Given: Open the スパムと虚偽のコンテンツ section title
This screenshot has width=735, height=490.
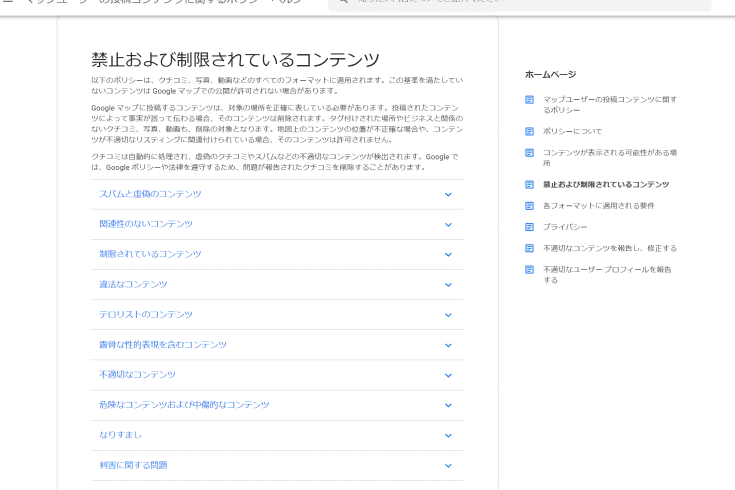Looking at the screenshot, I should pyautogui.click(x=150, y=194).
